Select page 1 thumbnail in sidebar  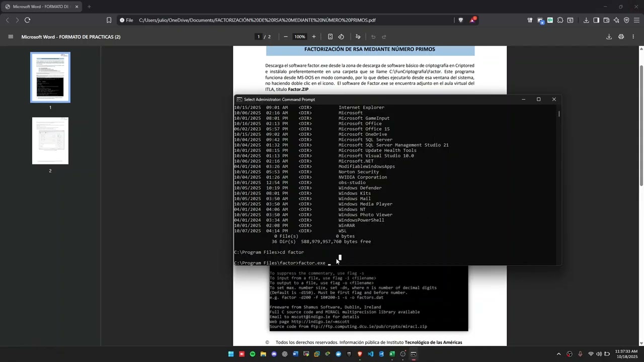pyautogui.click(x=50, y=77)
